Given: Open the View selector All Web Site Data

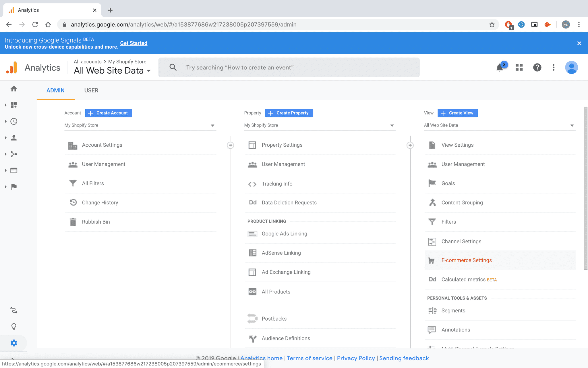Looking at the screenshot, I should [500, 125].
